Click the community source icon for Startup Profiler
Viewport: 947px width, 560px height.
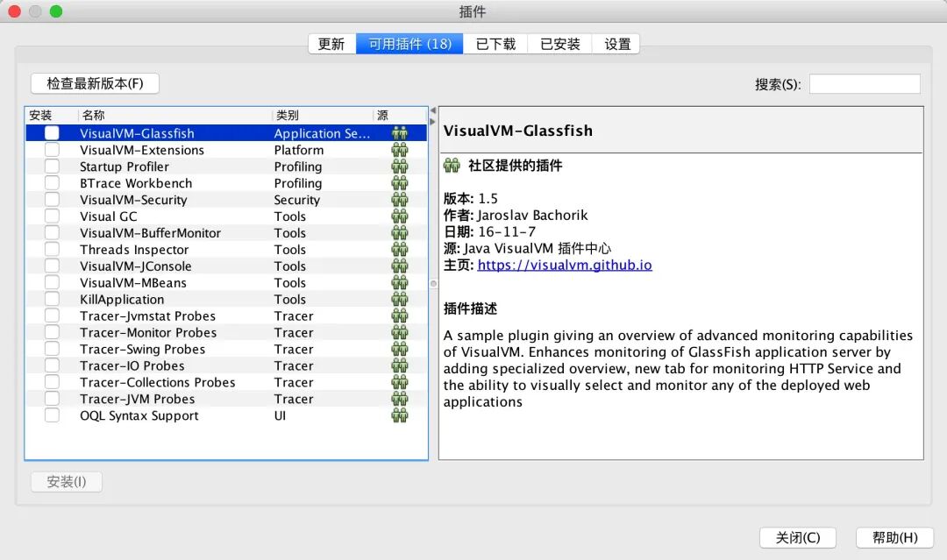(x=400, y=167)
